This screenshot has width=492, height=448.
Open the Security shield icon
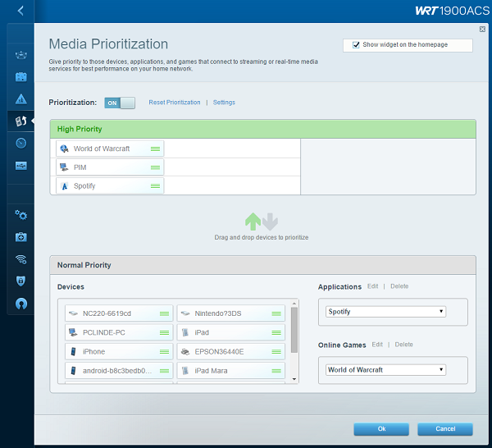point(21,281)
